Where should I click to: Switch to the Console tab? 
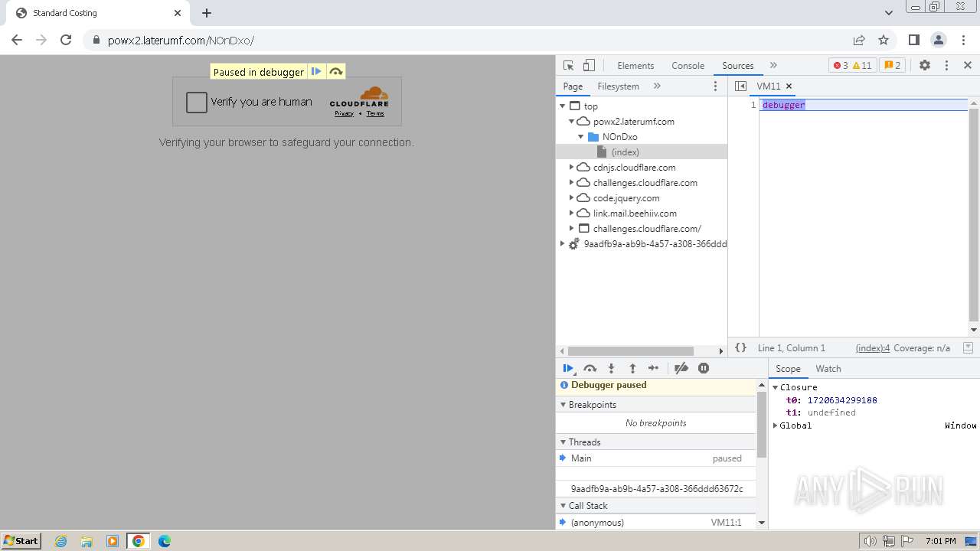click(688, 66)
